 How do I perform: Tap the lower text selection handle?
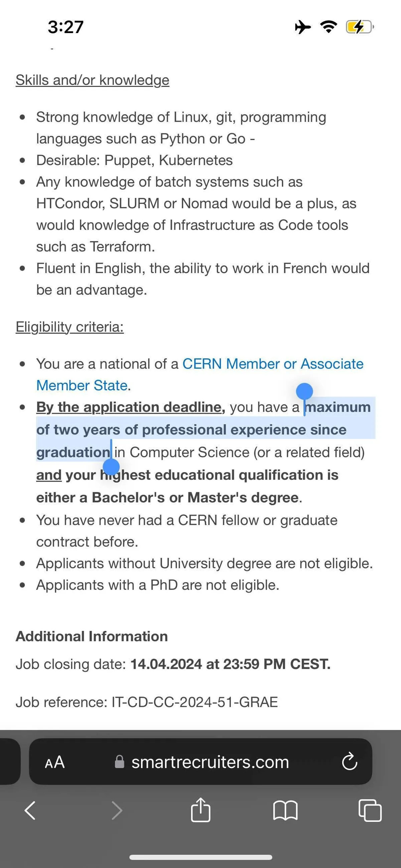pyautogui.click(x=111, y=467)
